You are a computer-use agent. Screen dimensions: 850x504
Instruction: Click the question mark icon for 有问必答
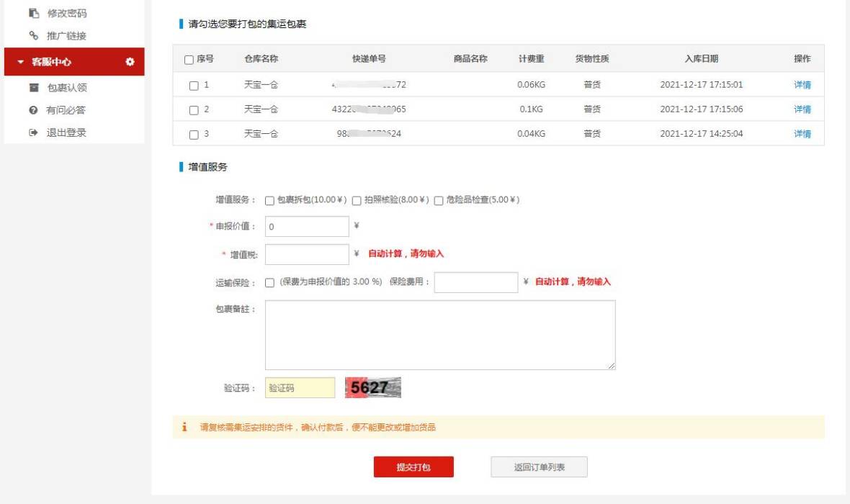pyautogui.click(x=34, y=110)
